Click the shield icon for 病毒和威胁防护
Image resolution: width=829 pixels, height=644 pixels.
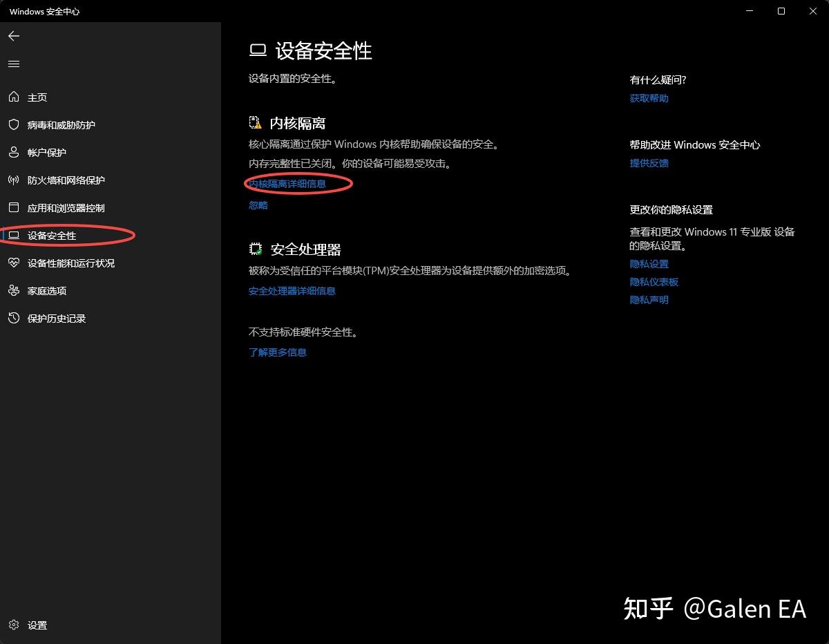tap(13, 125)
